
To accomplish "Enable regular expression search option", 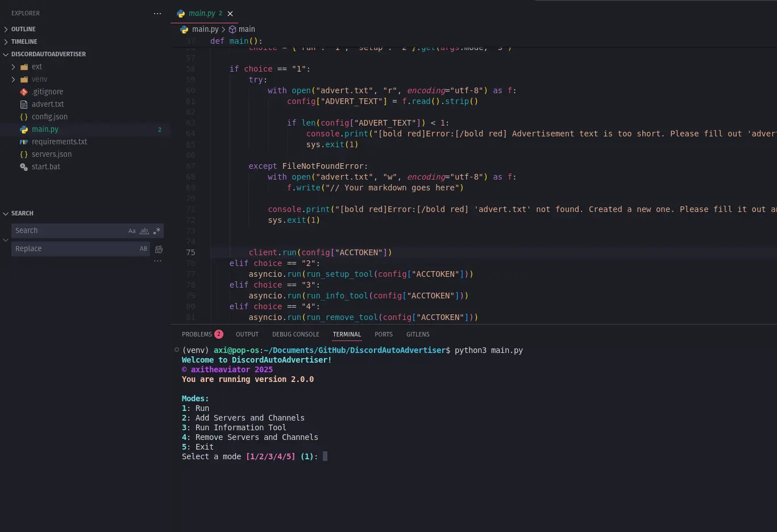I will click(x=157, y=231).
